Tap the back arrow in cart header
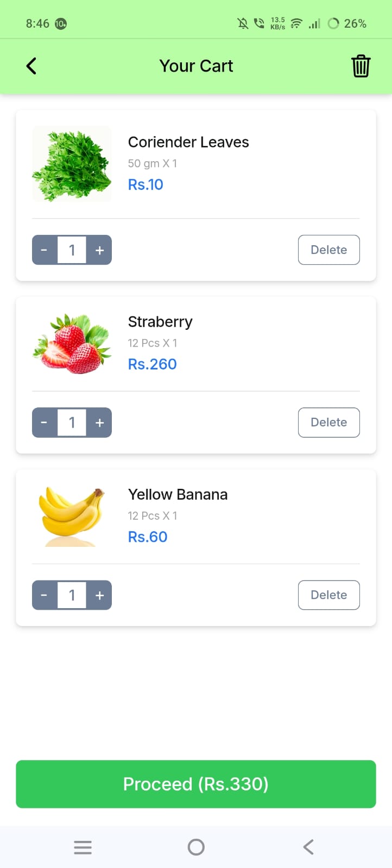392x868 pixels. tap(31, 66)
